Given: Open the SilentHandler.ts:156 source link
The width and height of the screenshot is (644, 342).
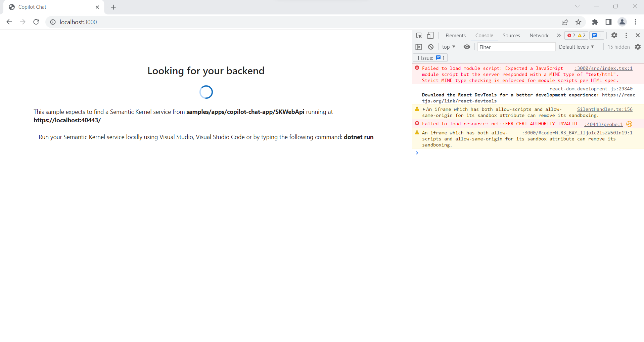Looking at the screenshot, I should tap(605, 109).
